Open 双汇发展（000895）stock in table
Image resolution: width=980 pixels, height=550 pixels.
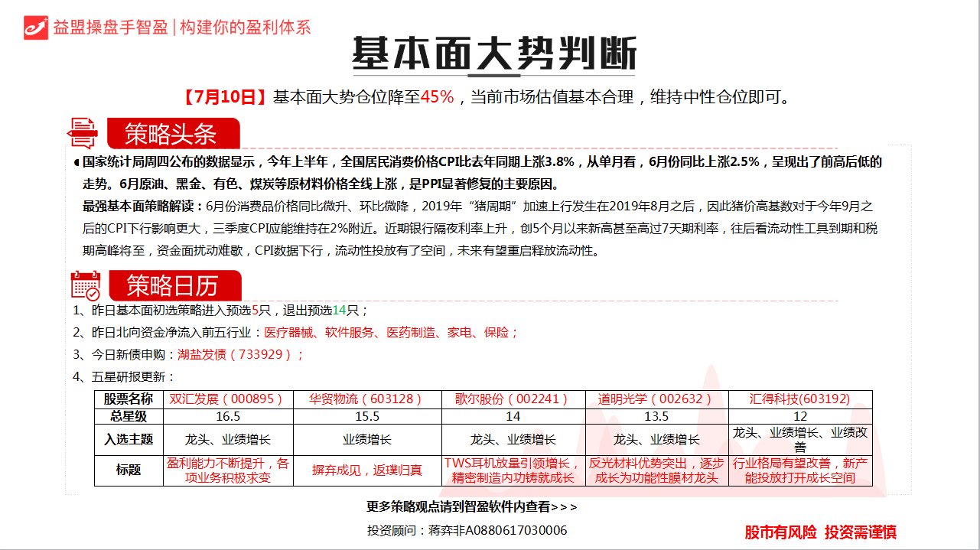tap(227, 399)
